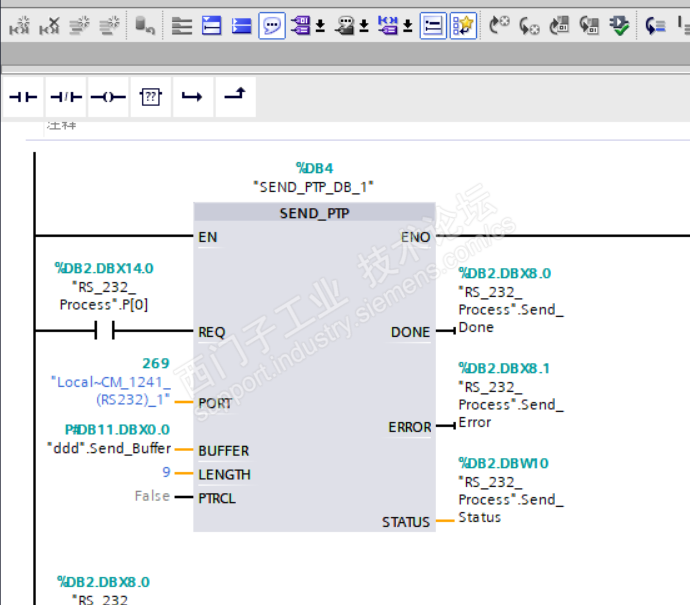Click the P#DB11.DBX0.0 pointer address
The height and width of the screenshot is (605, 690).
(x=117, y=429)
